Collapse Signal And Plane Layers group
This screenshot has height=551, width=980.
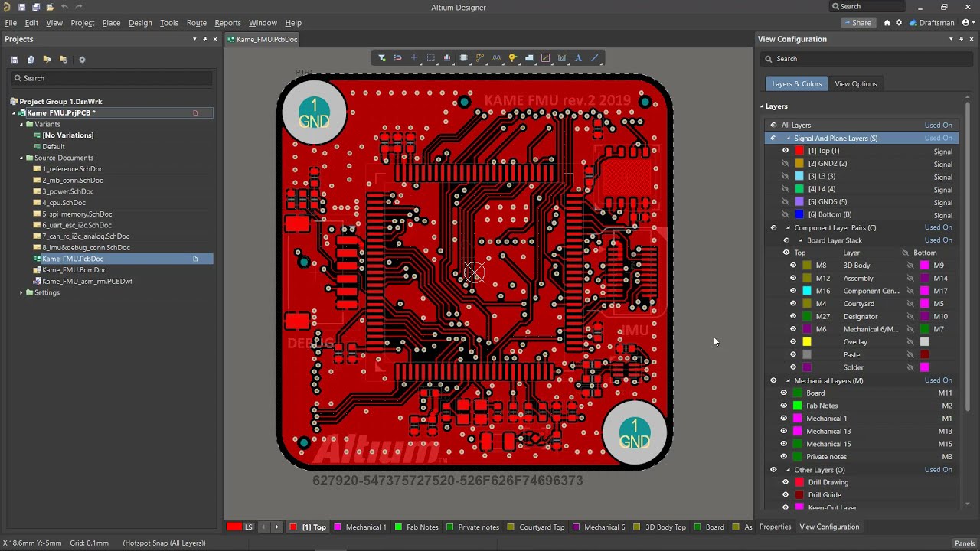point(788,139)
